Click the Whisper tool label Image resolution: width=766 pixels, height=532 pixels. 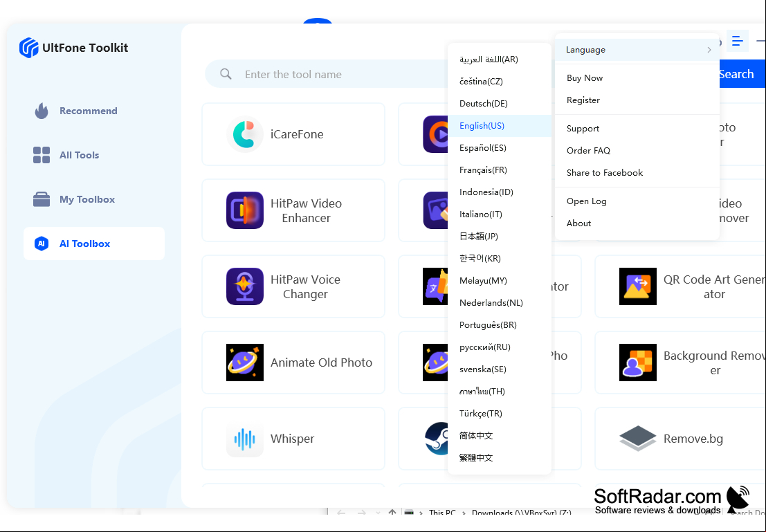coord(292,439)
